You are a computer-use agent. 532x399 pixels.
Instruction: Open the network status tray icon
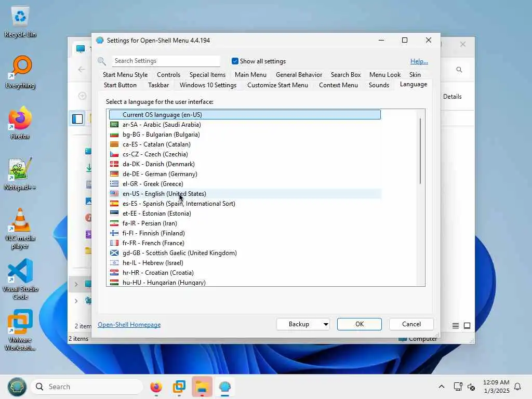(458, 387)
